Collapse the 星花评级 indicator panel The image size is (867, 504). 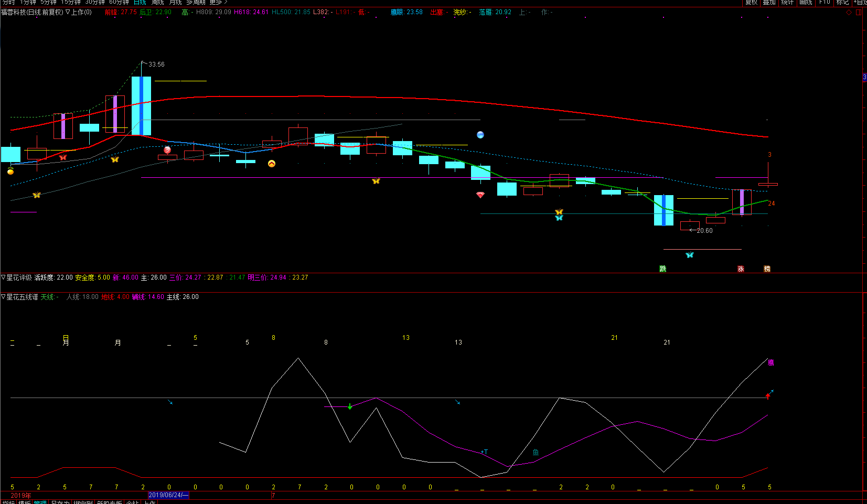pyautogui.click(x=3, y=277)
